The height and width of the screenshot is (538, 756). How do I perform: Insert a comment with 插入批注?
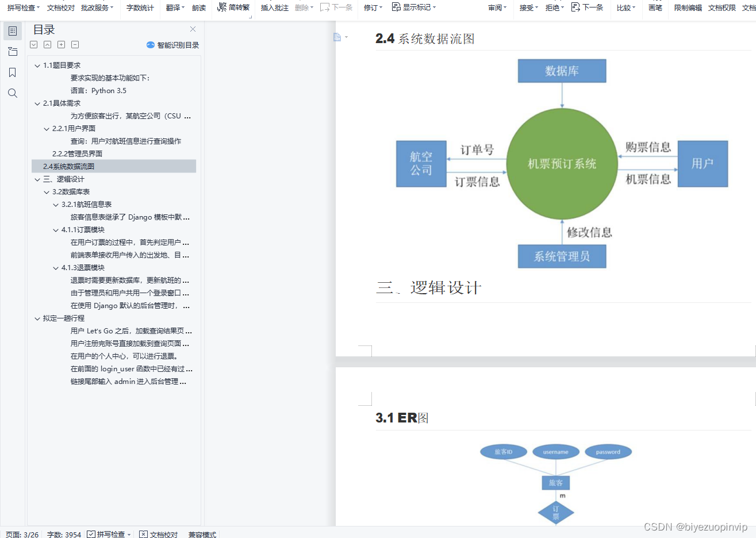point(274,8)
